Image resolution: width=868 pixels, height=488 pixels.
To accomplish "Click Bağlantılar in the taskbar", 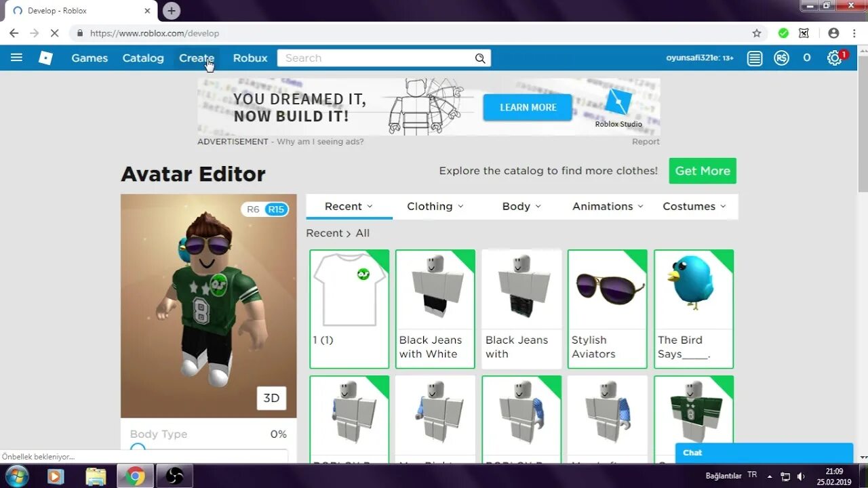I will click(x=724, y=476).
